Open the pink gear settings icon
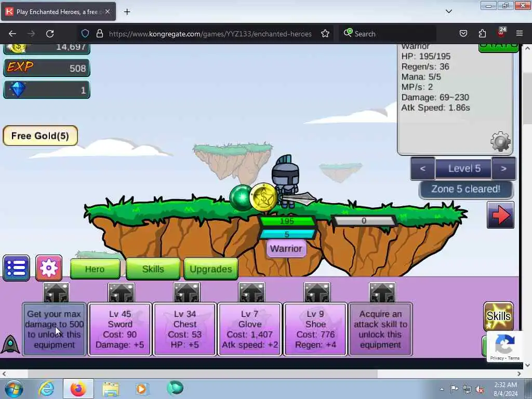Screen dimensions: 532x399 49,268
